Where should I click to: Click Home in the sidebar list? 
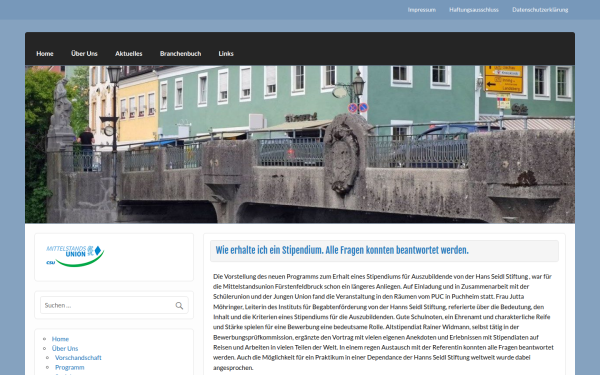pyautogui.click(x=60, y=339)
